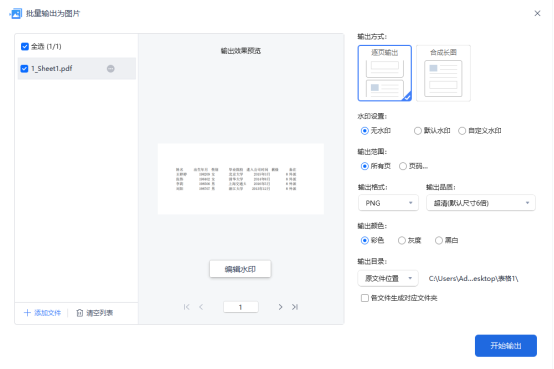Select 灰度 output color
Image resolution: width=554 pixels, height=369 pixels.
pos(402,240)
